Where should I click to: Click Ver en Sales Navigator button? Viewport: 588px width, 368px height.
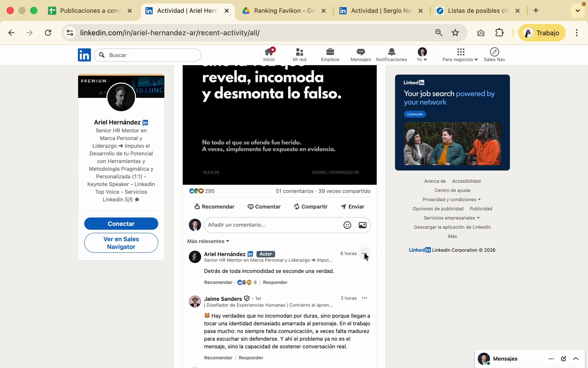pos(121,243)
